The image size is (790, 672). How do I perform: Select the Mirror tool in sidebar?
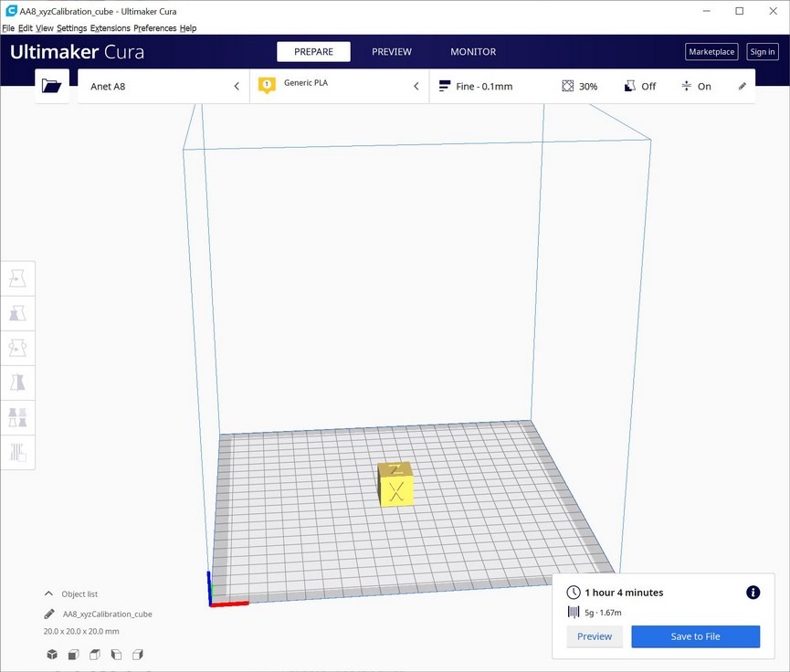pyautogui.click(x=17, y=383)
